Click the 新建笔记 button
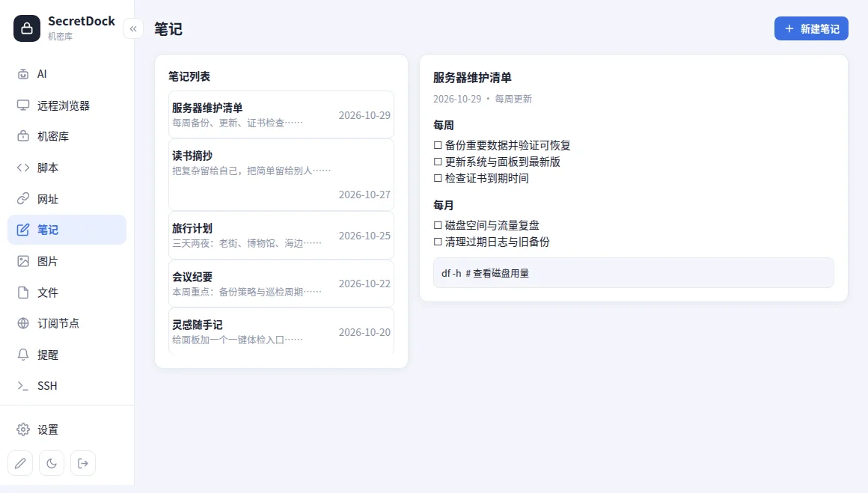This screenshot has width=868, height=493. coord(811,28)
